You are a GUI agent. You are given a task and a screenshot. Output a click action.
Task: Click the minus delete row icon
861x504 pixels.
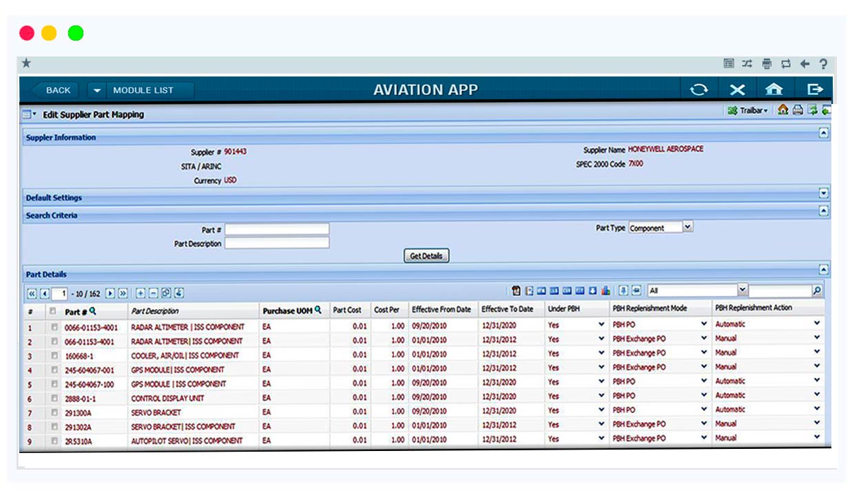[x=154, y=293]
